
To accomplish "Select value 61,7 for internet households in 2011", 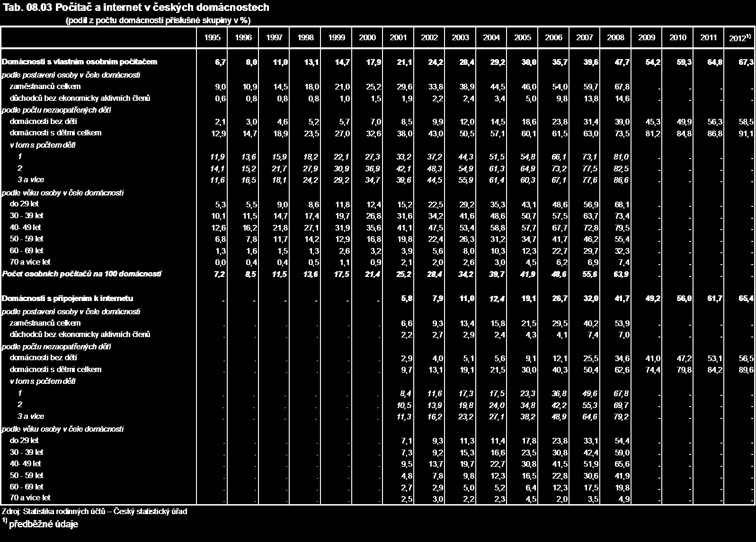I will [x=715, y=300].
